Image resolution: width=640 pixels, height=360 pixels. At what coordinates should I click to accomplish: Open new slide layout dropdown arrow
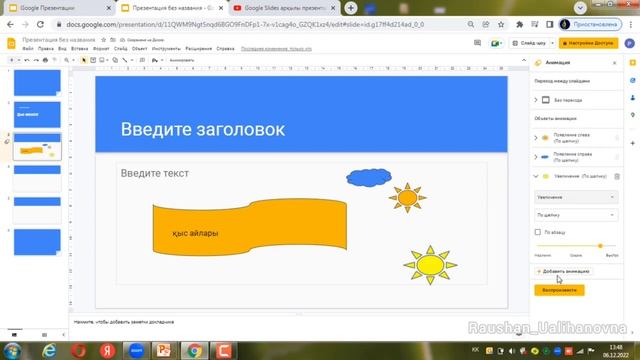[18, 60]
